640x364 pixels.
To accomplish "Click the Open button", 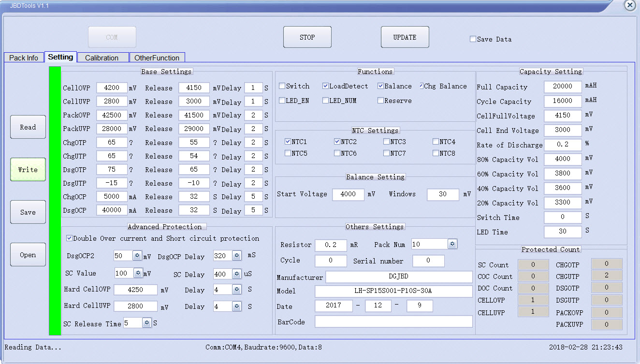I will [x=28, y=255].
